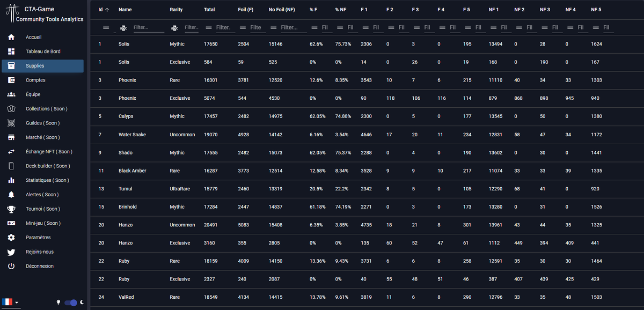Click the Échange NFT swap arrows icon

(11, 152)
